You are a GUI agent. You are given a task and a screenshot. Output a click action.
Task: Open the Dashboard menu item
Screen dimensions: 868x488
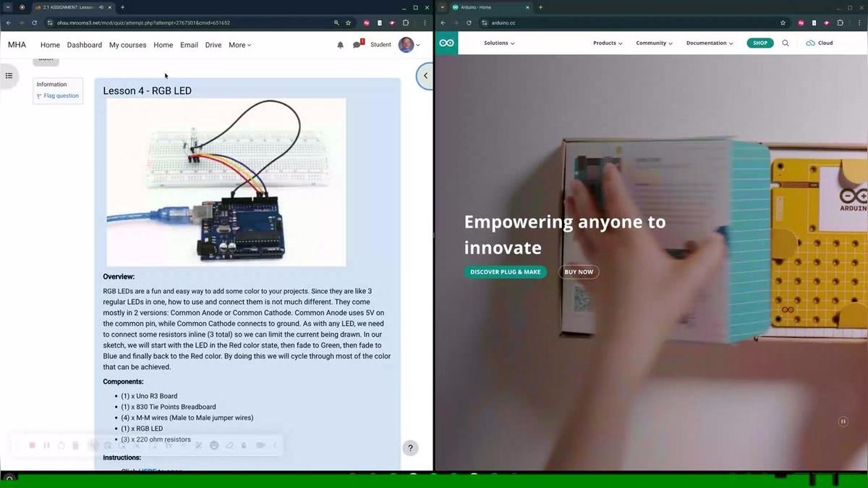tap(85, 45)
